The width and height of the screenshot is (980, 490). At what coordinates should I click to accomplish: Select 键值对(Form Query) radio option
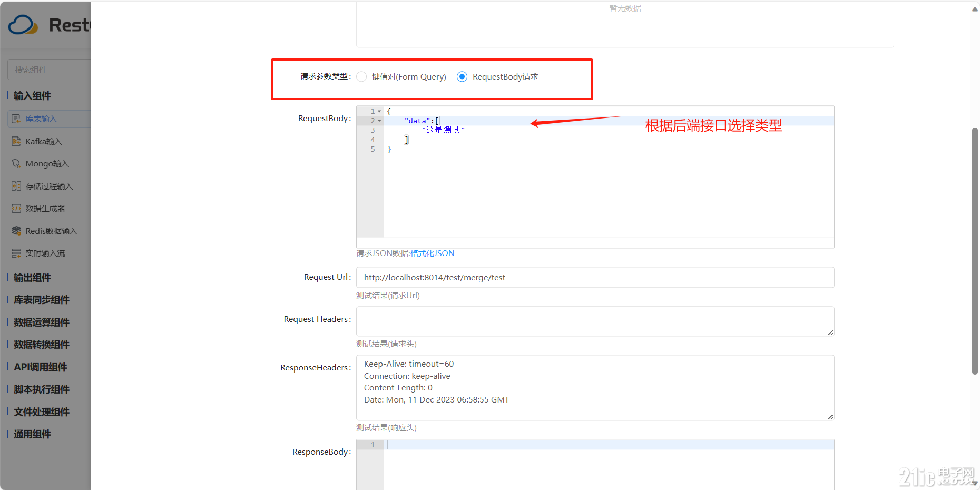pos(361,77)
